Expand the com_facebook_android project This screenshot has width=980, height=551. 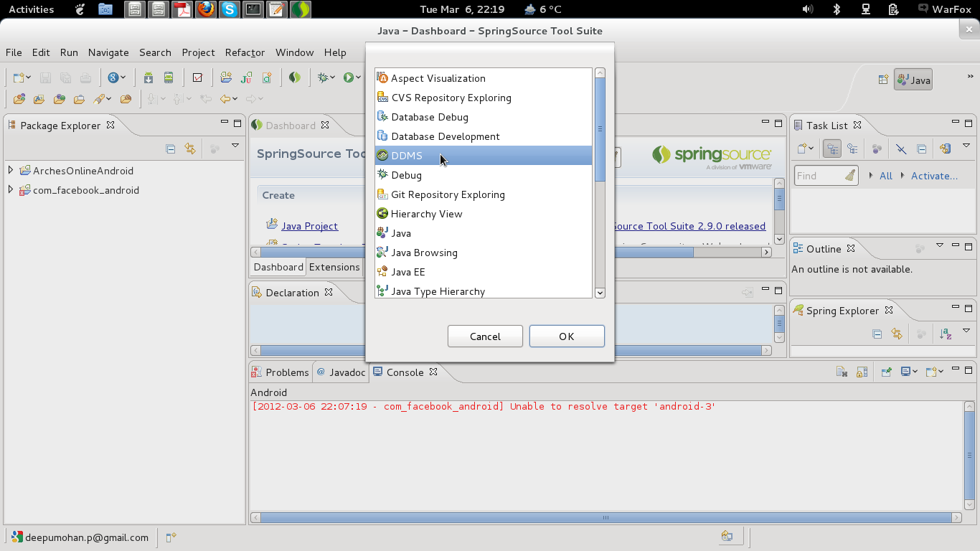[11, 190]
